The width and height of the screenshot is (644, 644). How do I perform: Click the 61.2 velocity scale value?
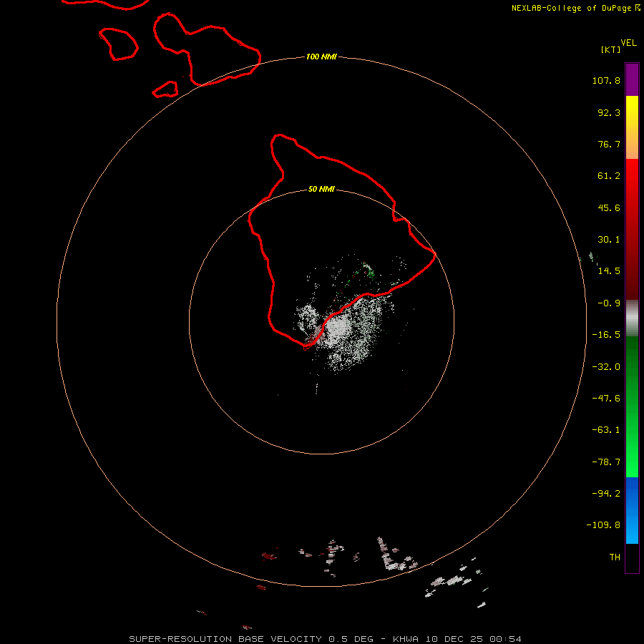click(x=609, y=176)
